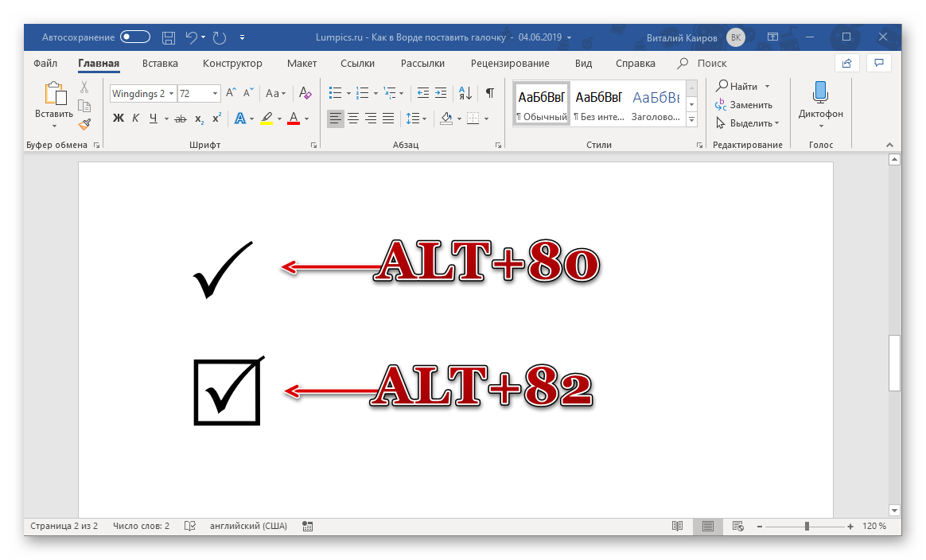Apply the Обычный style
Image resolution: width=926 pixels, height=560 pixels.
542,104
